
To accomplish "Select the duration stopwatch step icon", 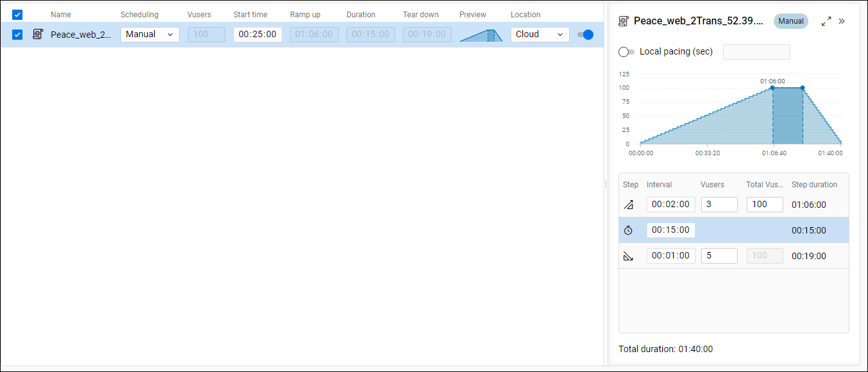I will coord(628,230).
